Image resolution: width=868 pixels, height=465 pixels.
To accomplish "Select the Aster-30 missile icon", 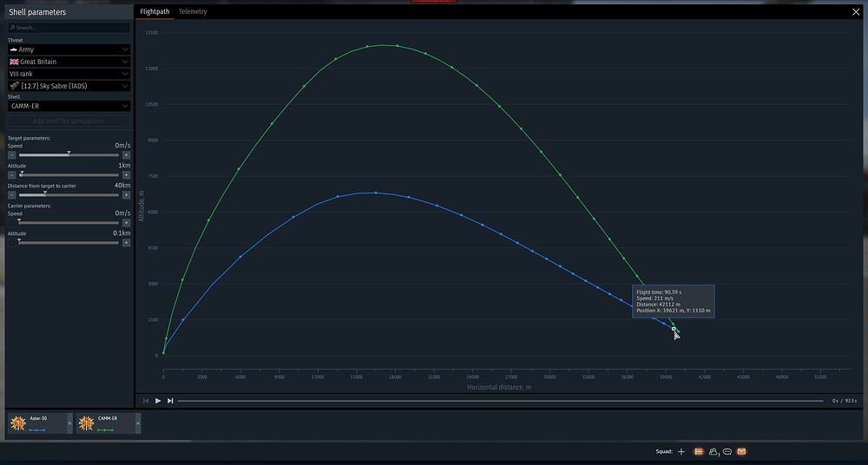I will [17, 423].
